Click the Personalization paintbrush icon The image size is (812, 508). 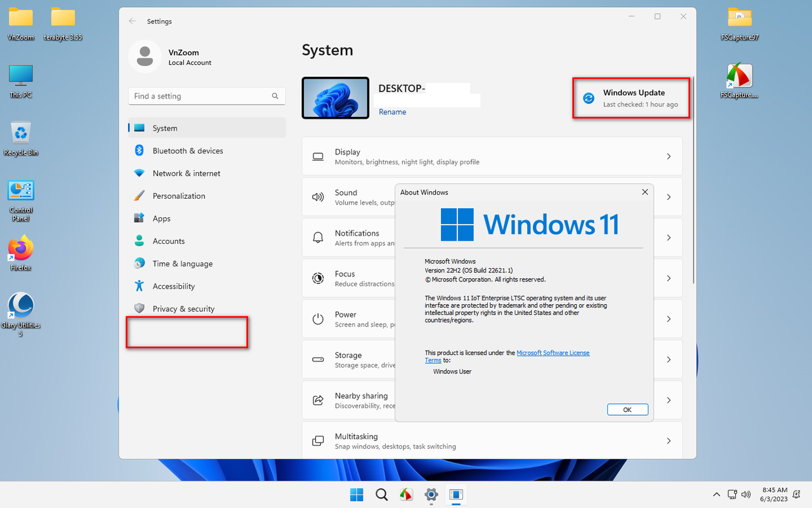(x=140, y=196)
